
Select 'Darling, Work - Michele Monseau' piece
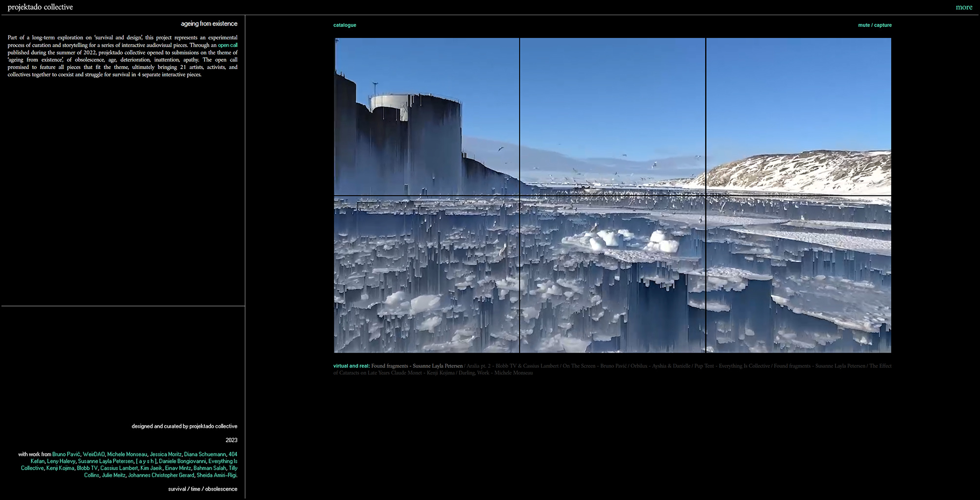[495, 373]
